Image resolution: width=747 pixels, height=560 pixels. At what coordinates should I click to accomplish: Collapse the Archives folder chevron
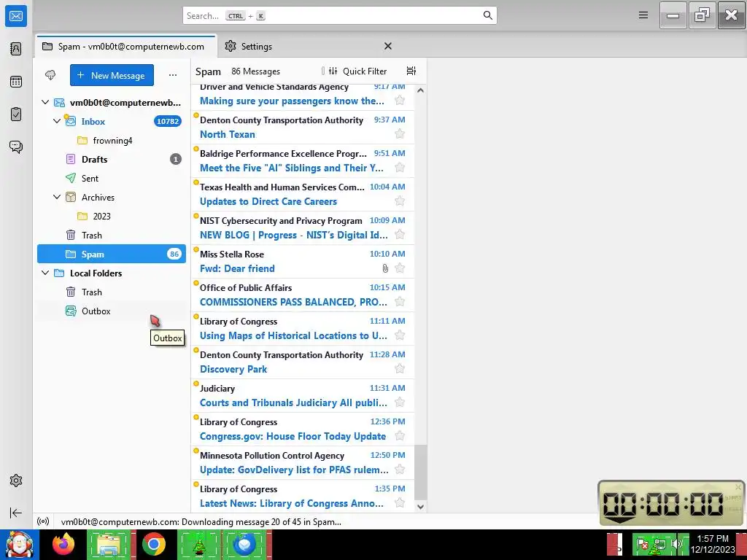tap(57, 197)
